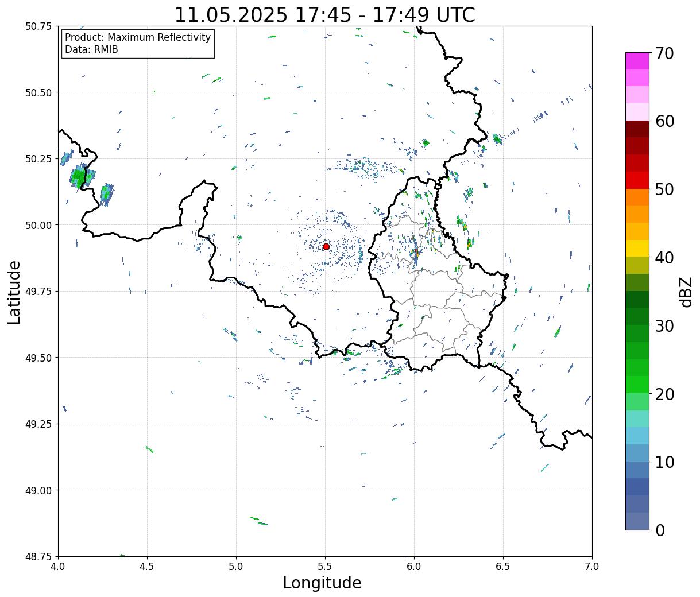Click the 0 tick on colorbar
700x597 pixels.
point(659,530)
